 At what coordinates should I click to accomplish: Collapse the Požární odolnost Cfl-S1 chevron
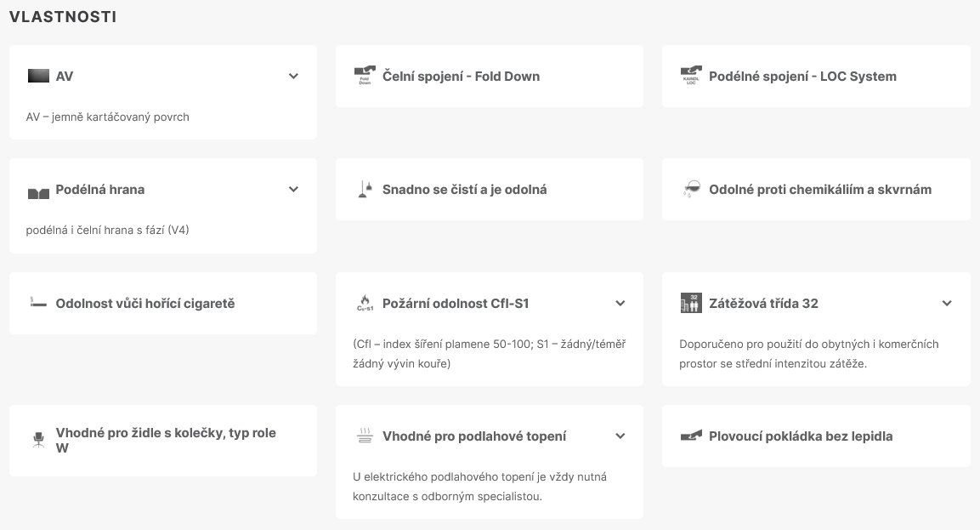[620, 303]
